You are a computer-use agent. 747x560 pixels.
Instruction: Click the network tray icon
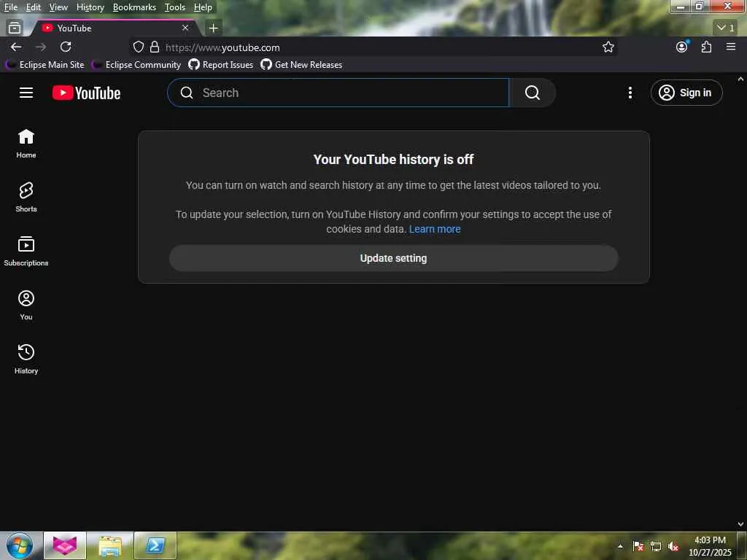point(656,546)
